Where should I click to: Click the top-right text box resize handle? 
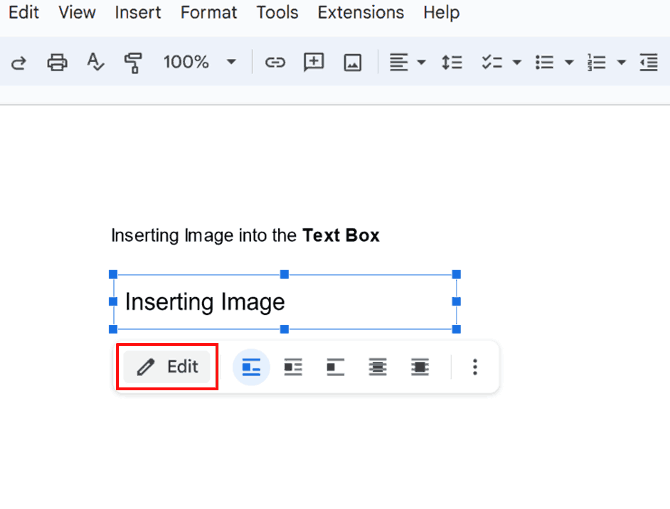click(456, 274)
